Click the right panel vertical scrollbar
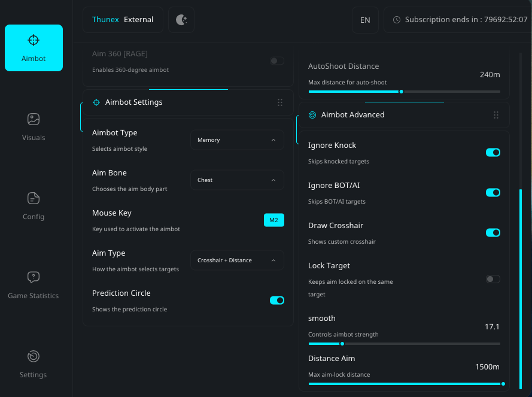The width and height of the screenshot is (532, 397). (x=521, y=289)
